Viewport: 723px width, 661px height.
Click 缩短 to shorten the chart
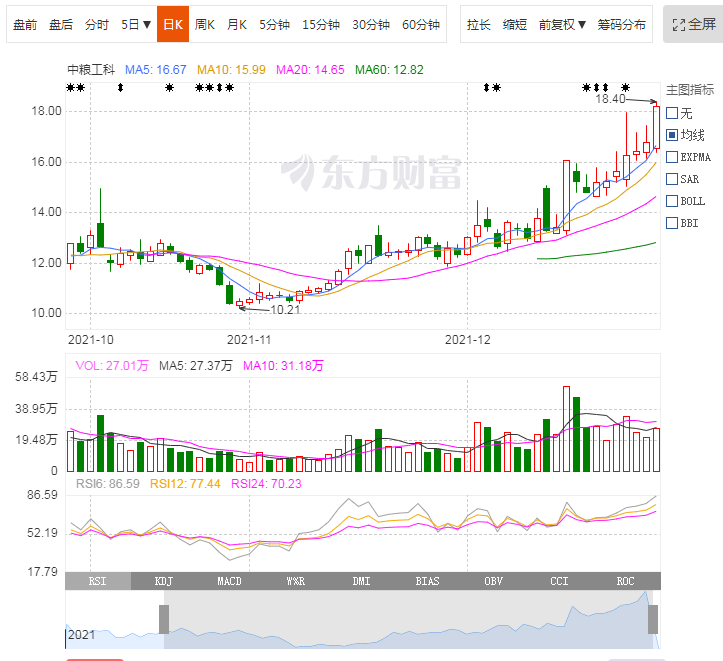point(515,24)
